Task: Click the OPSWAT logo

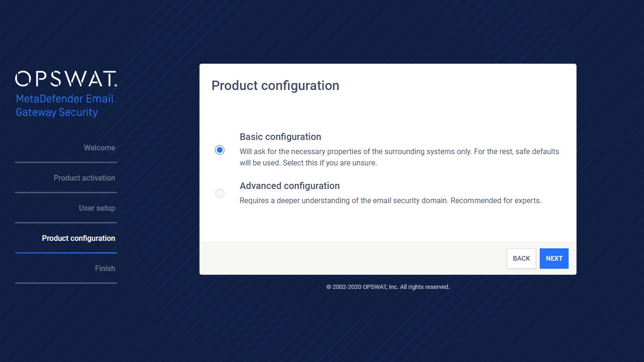Action: (66, 79)
